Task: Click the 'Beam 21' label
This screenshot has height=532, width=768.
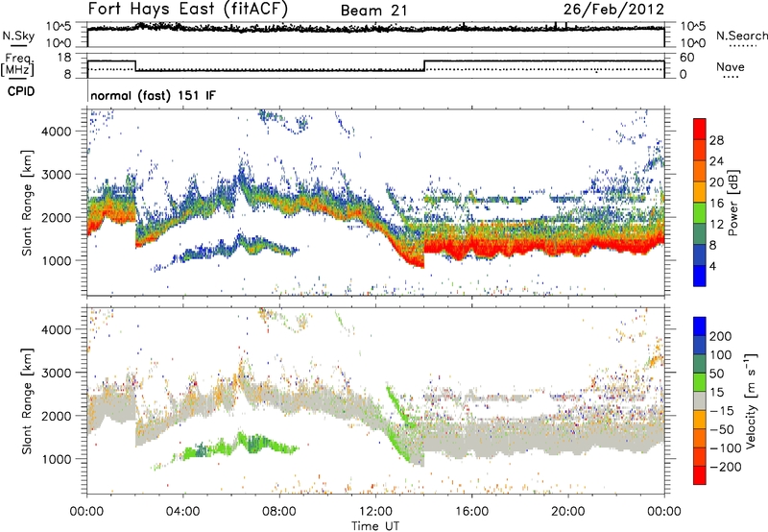Action: (x=373, y=11)
